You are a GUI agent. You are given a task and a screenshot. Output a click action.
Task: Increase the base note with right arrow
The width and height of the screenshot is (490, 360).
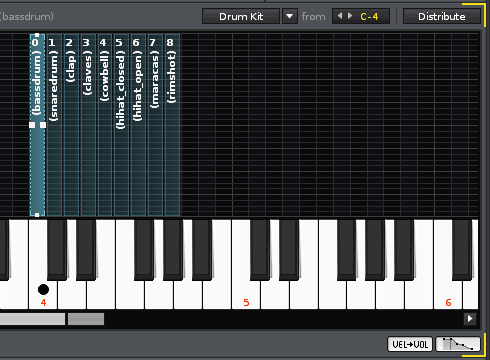[x=350, y=16]
